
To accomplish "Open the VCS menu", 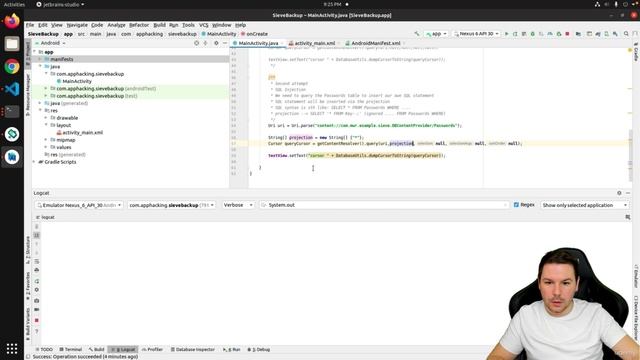I will tap(204, 25).
